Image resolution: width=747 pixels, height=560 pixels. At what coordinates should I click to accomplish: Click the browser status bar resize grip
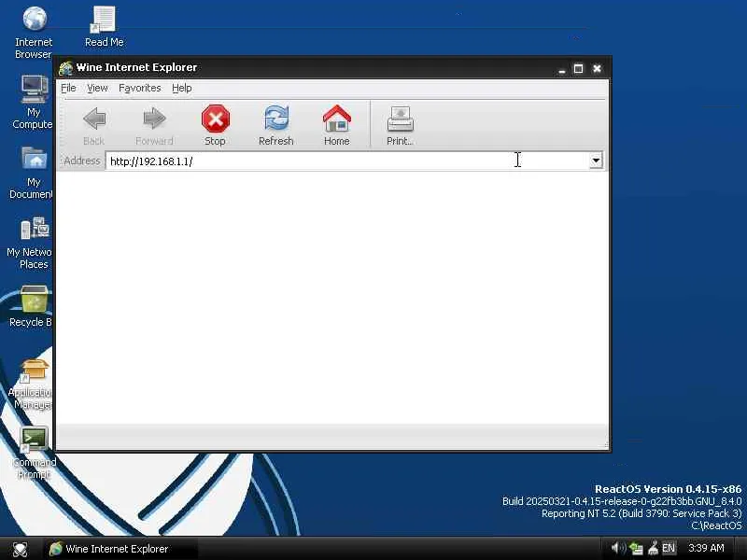(605, 445)
